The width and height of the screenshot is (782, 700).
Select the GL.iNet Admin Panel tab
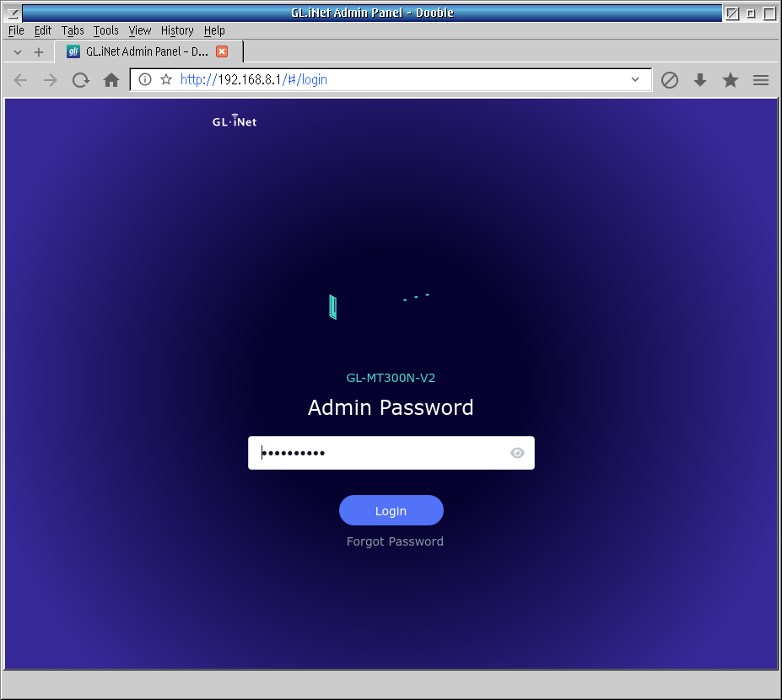(x=148, y=51)
